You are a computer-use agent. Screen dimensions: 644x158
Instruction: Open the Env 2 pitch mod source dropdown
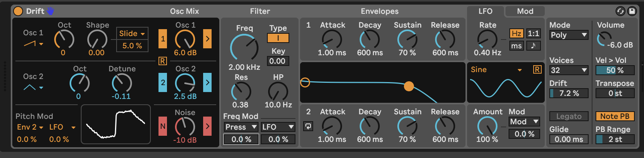pos(30,127)
